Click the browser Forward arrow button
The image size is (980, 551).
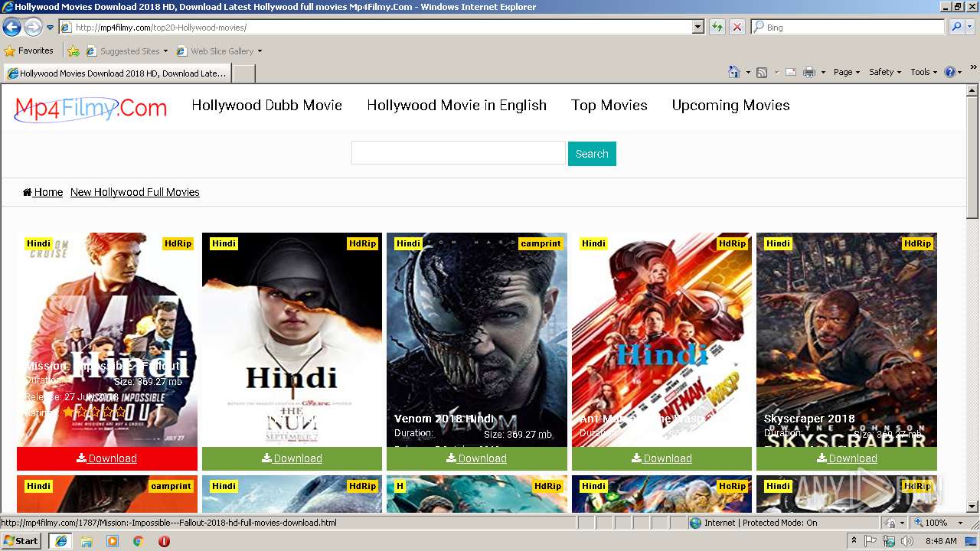33,28
